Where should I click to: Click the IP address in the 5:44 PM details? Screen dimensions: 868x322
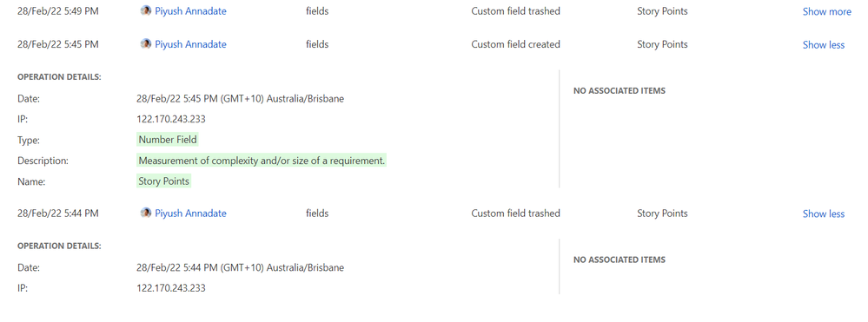(x=171, y=288)
